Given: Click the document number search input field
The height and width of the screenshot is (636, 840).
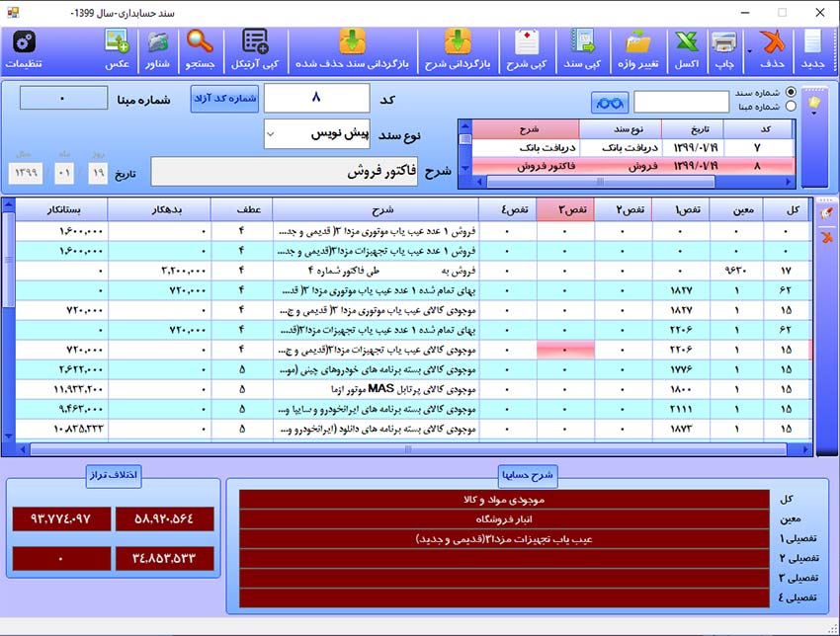Looking at the screenshot, I should pos(681,102).
